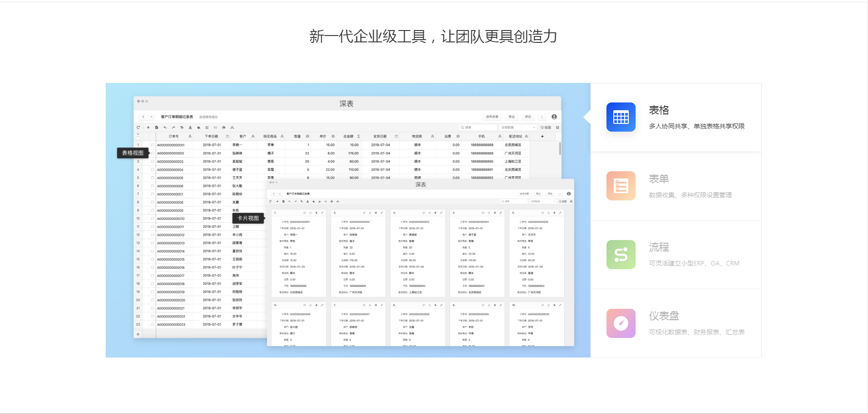
Task: Undo via the table-view toolbar arrow
Action: [x=165, y=128]
